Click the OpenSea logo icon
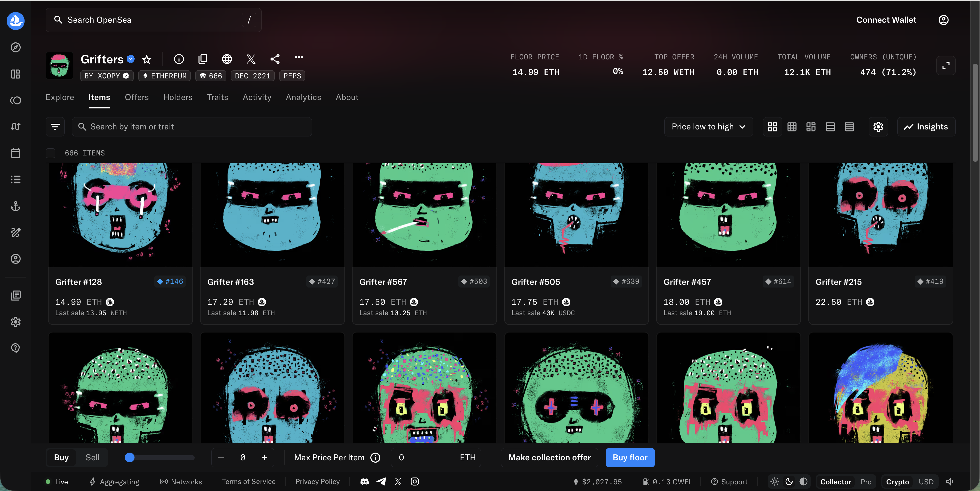The height and width of the screenshot is (491, 980). (16, 21)
